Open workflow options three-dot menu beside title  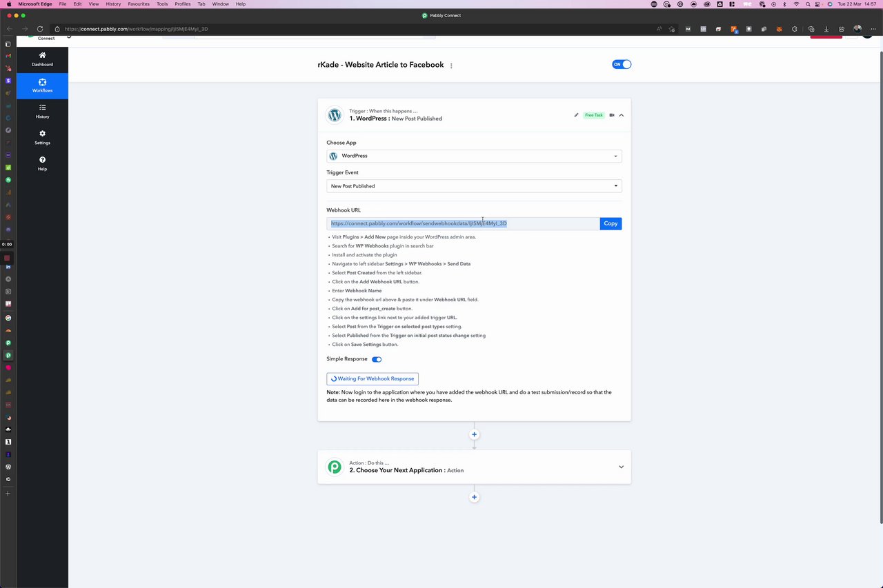tap(451, 65)
